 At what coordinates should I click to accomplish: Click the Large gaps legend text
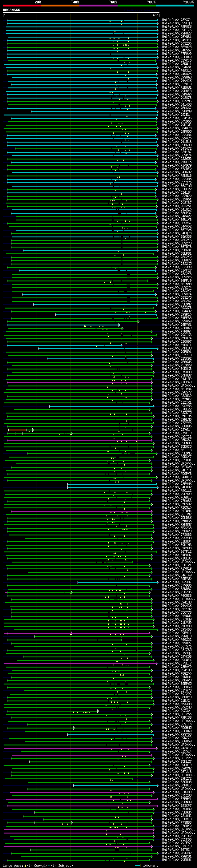point(37,866)
